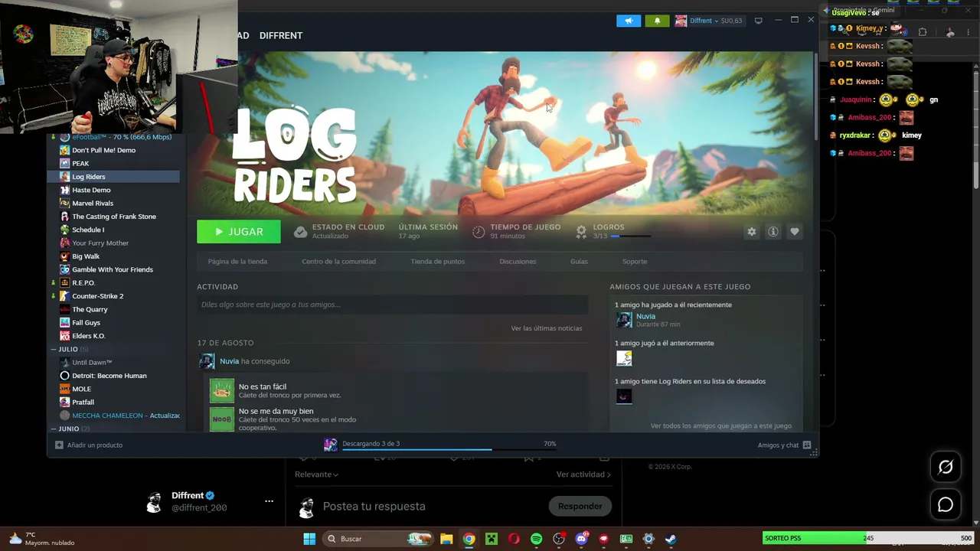Switch Steam to Big Picture mode icon

pyautogui.click(x=758, y=21)
